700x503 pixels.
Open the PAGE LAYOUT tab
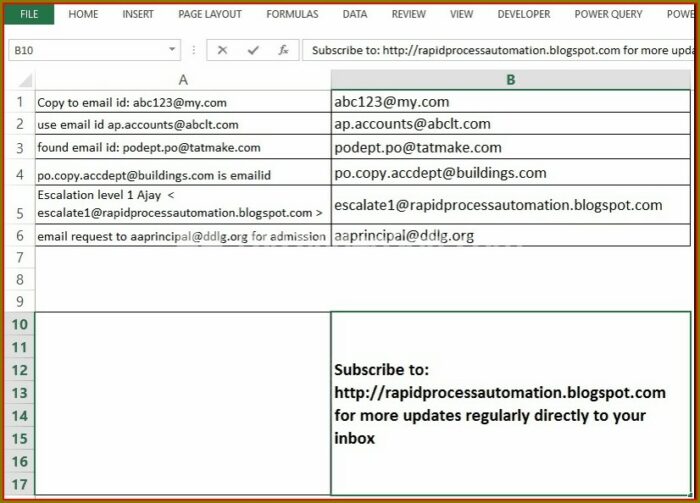click(210, 14)
